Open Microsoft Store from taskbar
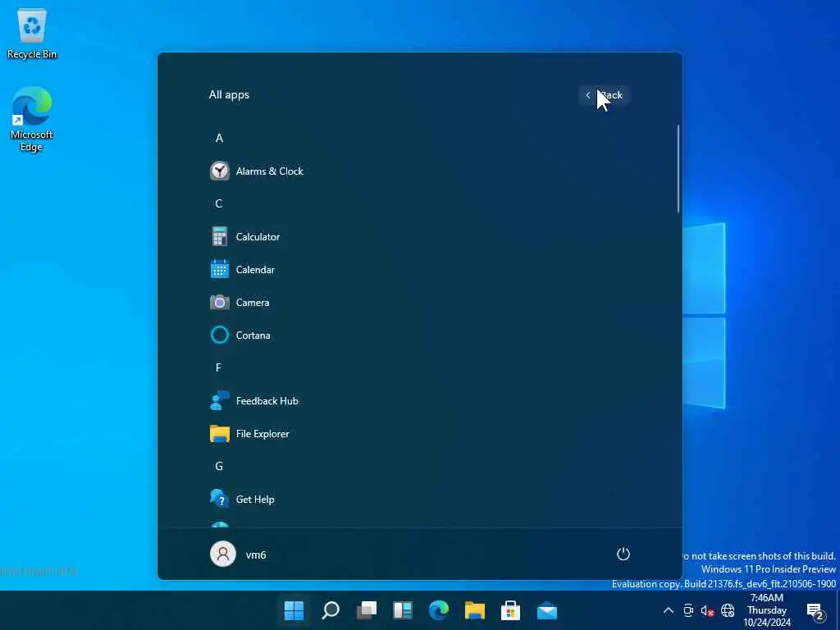 [x=510, y=610]
